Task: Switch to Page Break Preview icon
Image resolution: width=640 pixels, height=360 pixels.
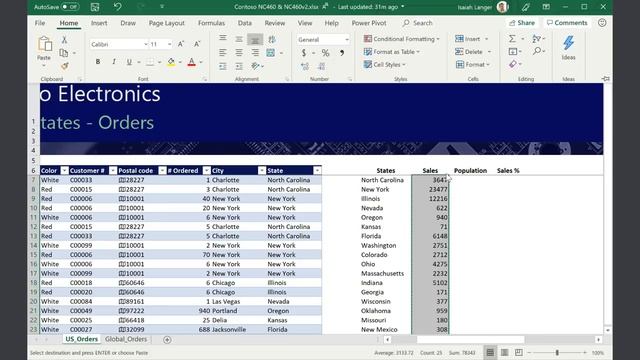Action: click(519, 353)
